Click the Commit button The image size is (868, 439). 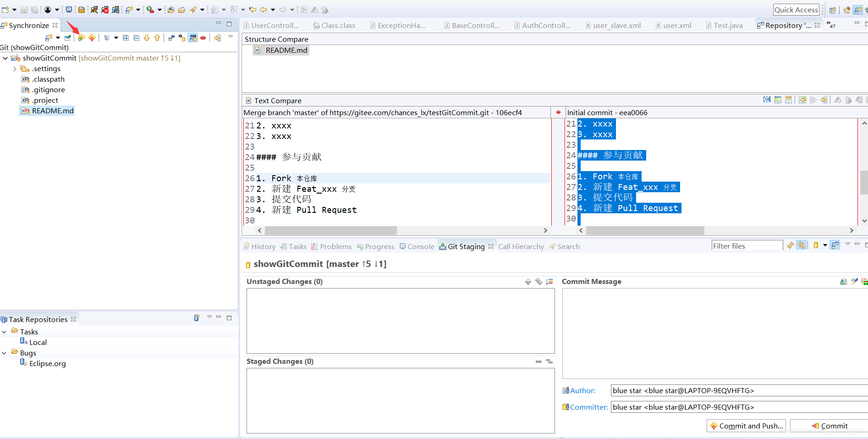(x=830, y=426)
